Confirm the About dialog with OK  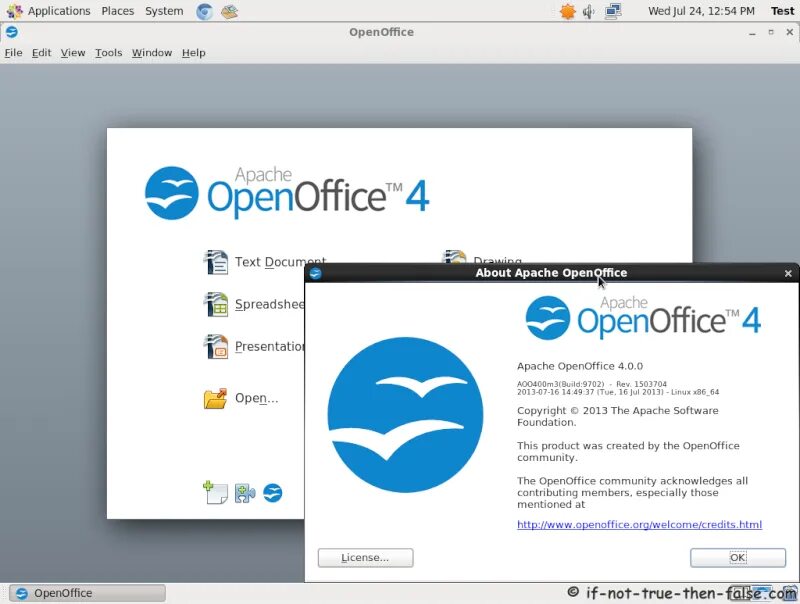738,558
